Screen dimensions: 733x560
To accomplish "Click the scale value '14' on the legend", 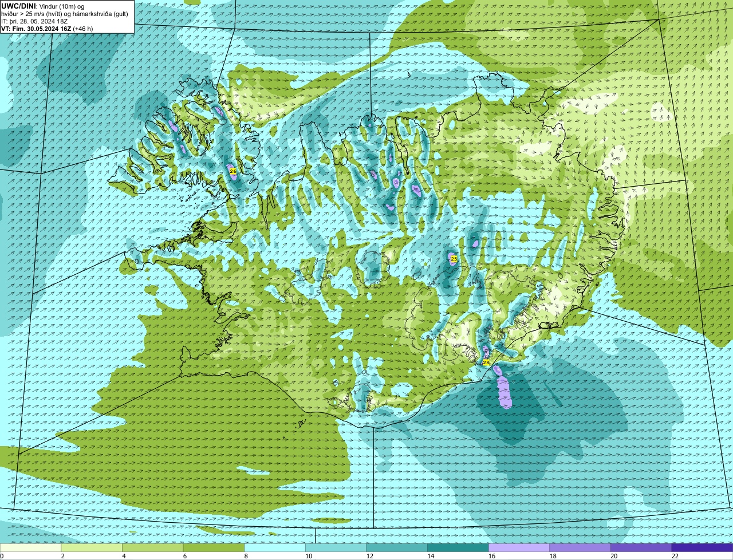I will coord(431,556).
